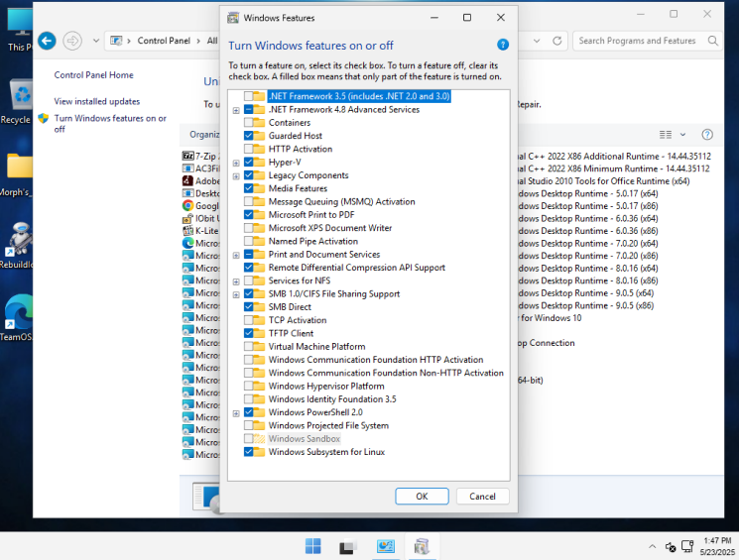Expand Legacy Components node
Viewport: 739px width, 560px height.
click(x=236, y=176)
